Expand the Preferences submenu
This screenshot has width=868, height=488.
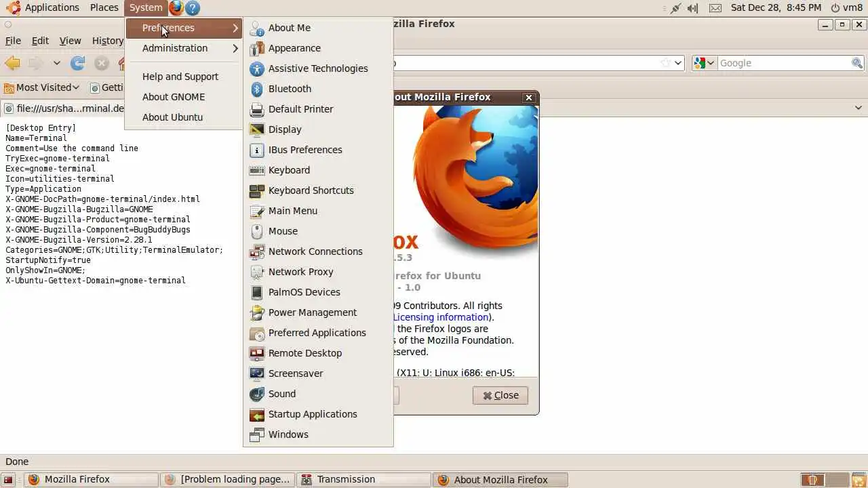click(x=184, y=28)
